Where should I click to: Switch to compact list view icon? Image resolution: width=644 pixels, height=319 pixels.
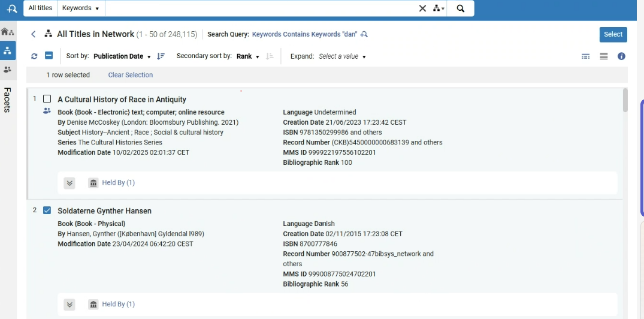tap(604, 56)
